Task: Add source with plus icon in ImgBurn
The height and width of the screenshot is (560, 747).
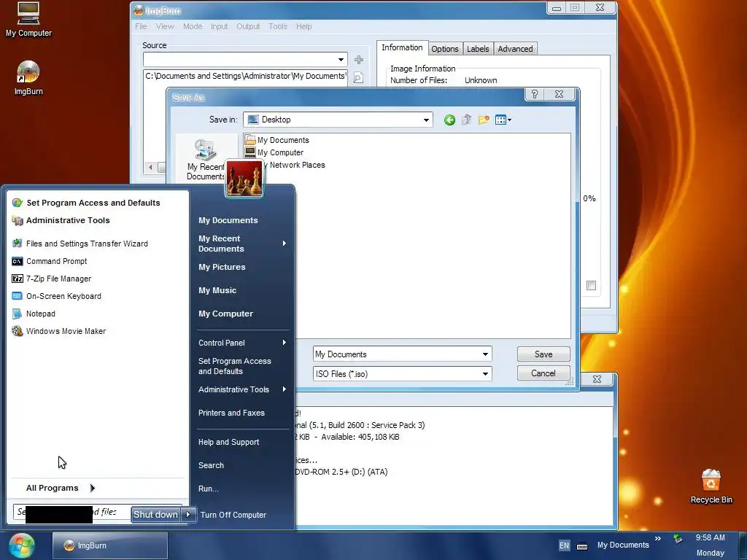Action: click(x=359, y=60)
